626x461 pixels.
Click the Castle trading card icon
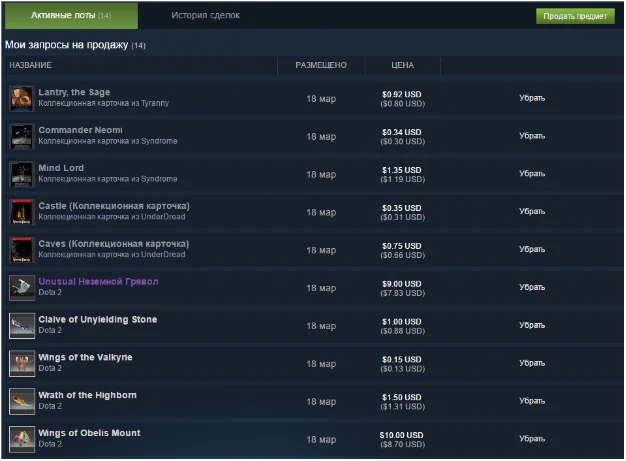(21, 212)
